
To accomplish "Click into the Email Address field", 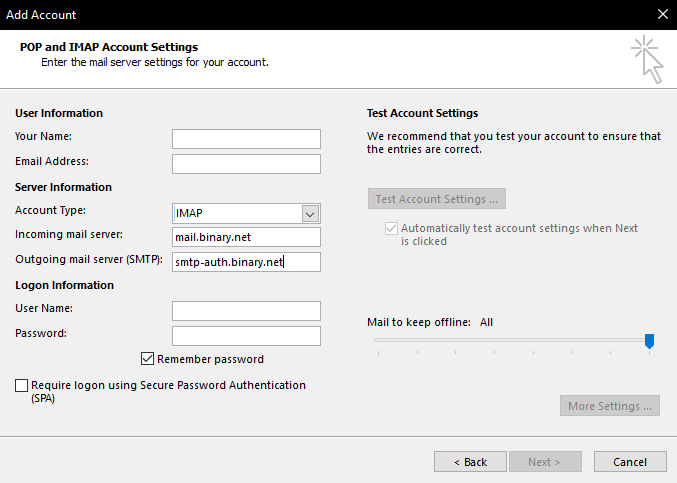I will [246, 164].
